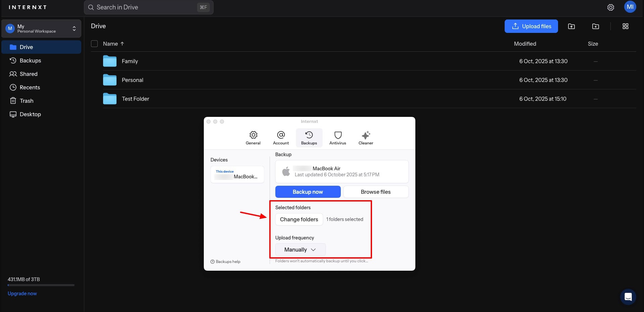The width and height of the screenshot is (644, 312).
Task: Create a new folder with plus icon
Action: (x=596, y=26)
